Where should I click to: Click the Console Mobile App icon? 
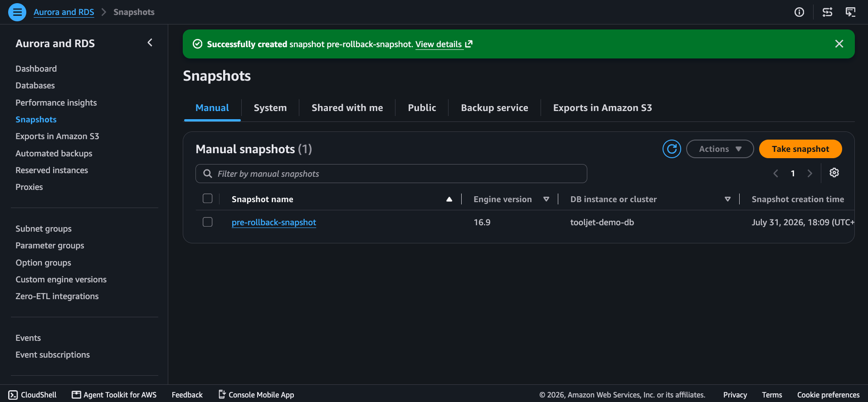(x=222, y=394)
